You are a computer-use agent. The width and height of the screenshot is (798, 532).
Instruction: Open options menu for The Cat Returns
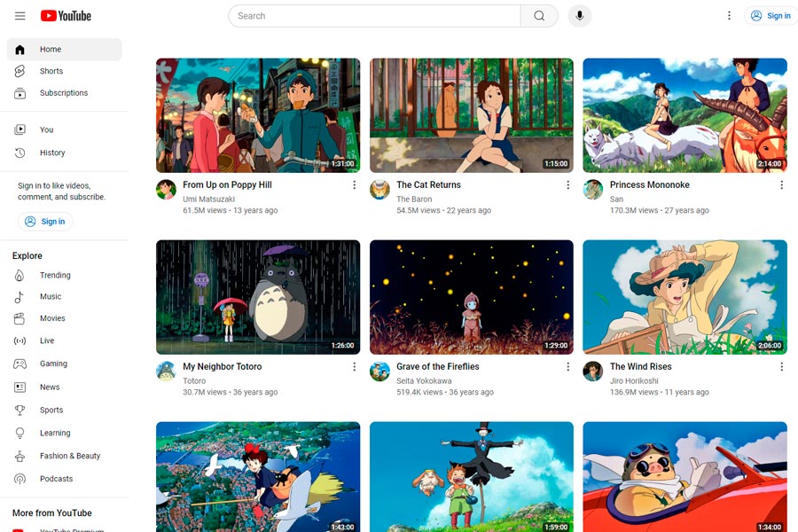point(568,185)
